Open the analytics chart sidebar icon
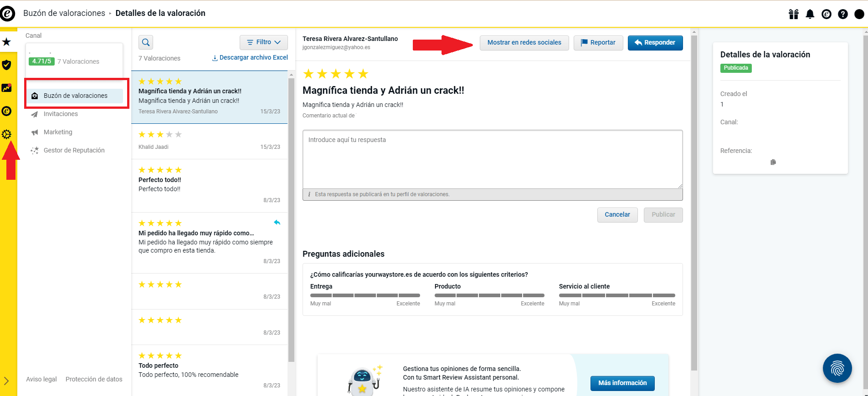 point(7,88)
